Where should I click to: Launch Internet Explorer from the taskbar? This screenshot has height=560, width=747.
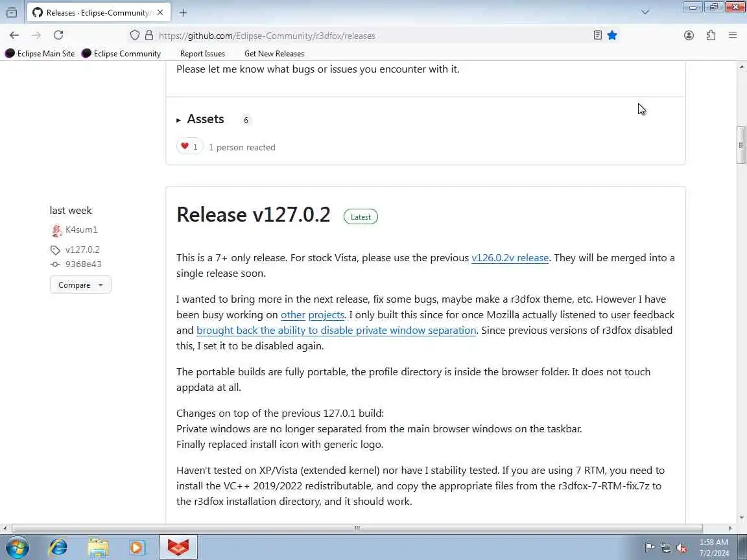[58, 547]
